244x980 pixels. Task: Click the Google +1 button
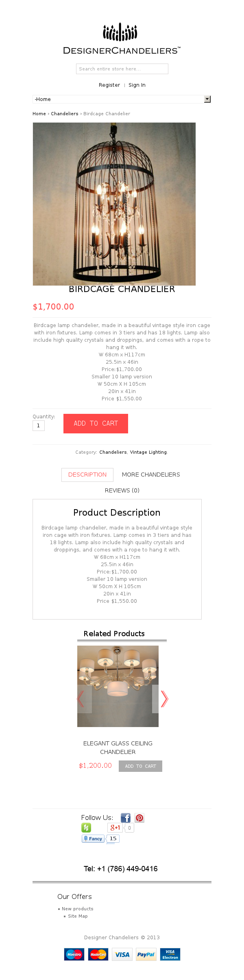click(x=115, y=828)
